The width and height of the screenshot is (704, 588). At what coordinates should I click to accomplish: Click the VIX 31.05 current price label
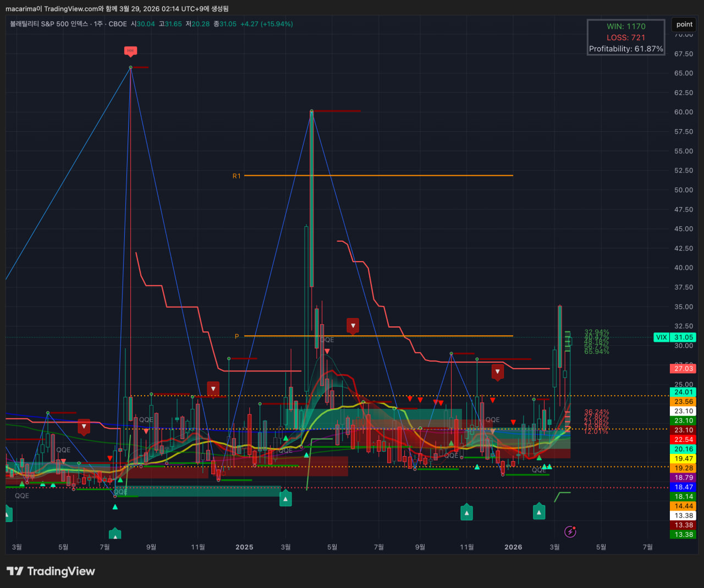675,337
